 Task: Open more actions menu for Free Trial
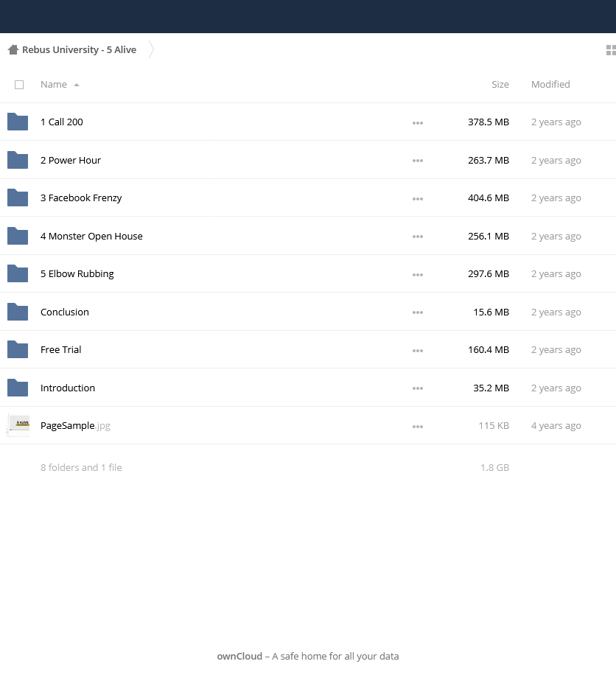pyautogui.click(x=418, y=351)
